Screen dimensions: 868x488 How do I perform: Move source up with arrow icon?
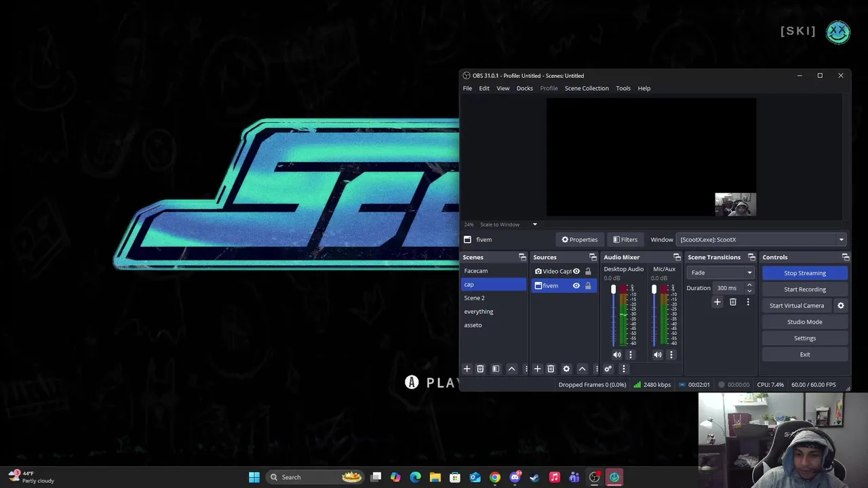582,369
